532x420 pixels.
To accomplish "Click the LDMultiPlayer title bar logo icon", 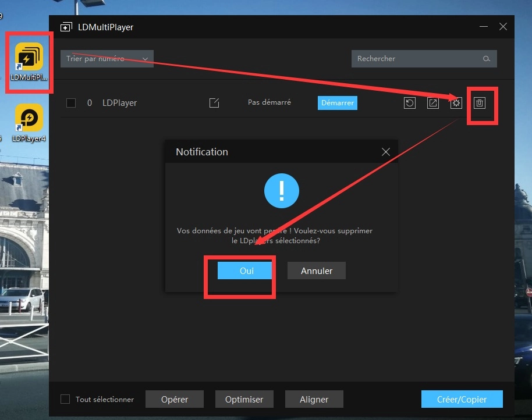I will point(66,27).
